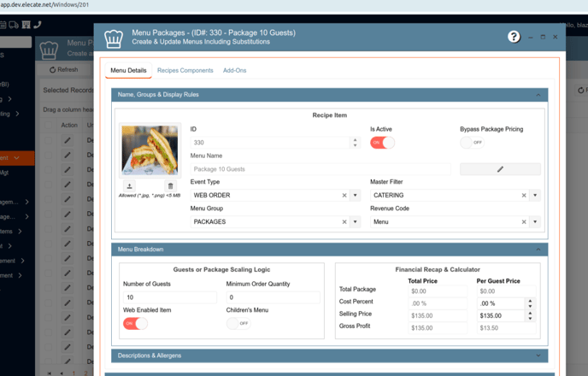Clear the Event Type selection with X
Screen dimensions: 588x376
[x=344, y=196]
